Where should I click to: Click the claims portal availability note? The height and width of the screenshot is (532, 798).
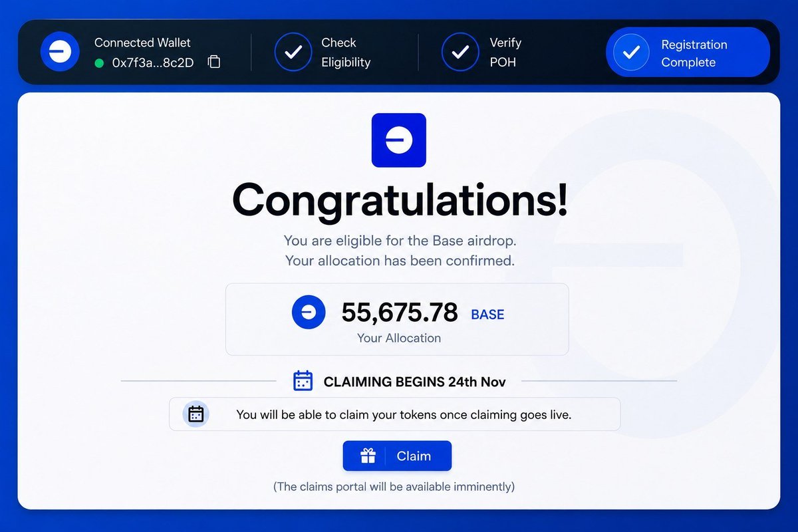coord(394,487)
